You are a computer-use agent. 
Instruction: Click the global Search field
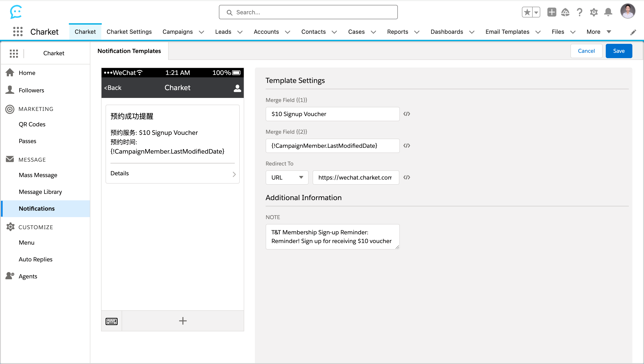pyautogui.click(x=308, y=12)
